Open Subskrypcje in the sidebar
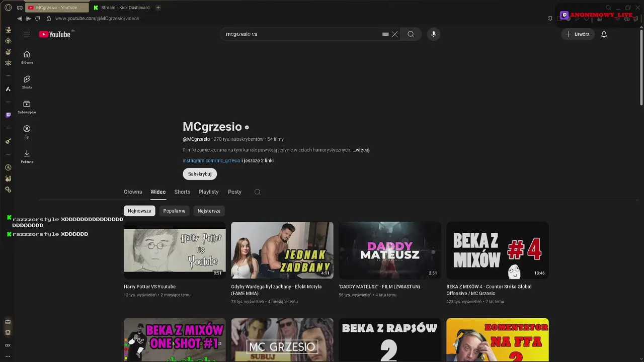The height and width of the screenshot is (362, 644). [27, 107]
